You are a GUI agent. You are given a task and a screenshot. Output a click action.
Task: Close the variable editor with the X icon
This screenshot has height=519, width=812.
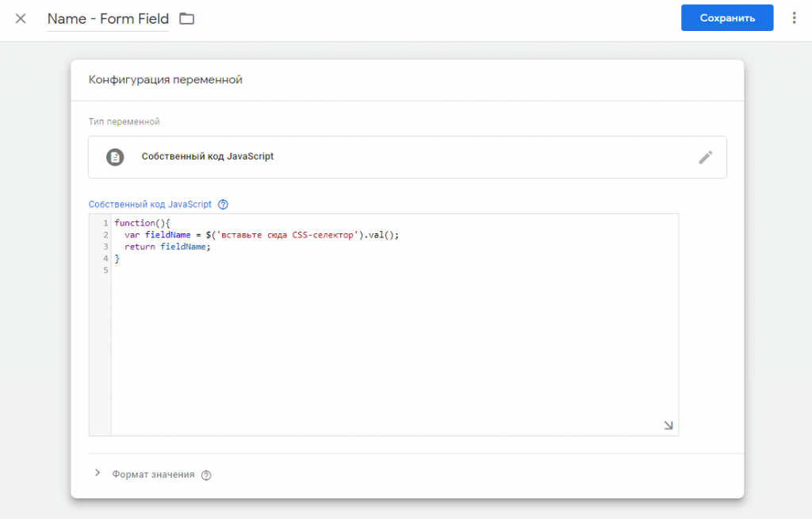click(x=21, y=18)
